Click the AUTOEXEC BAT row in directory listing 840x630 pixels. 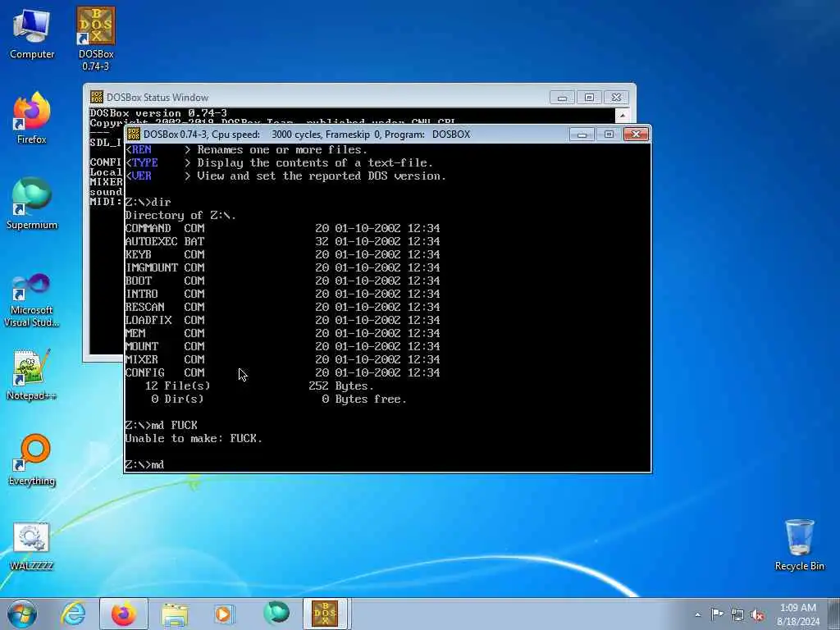pos(282,242)
